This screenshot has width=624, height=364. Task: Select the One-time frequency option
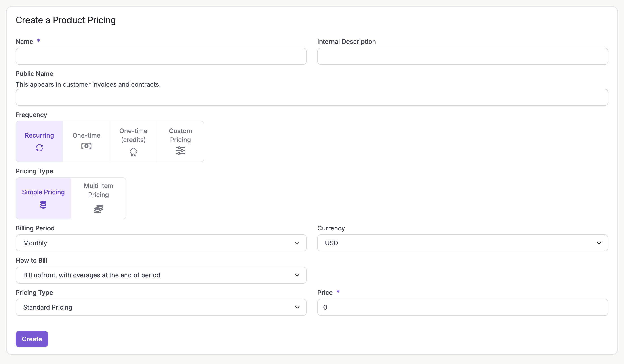click(x=86, y=135)
